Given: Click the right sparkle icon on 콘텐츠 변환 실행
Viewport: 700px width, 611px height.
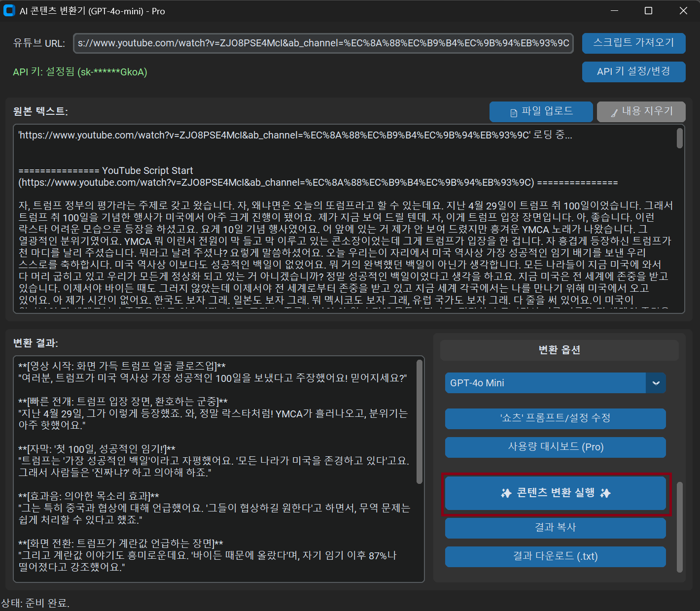Looking at the screenshot, I should click(x=605, y=493).
